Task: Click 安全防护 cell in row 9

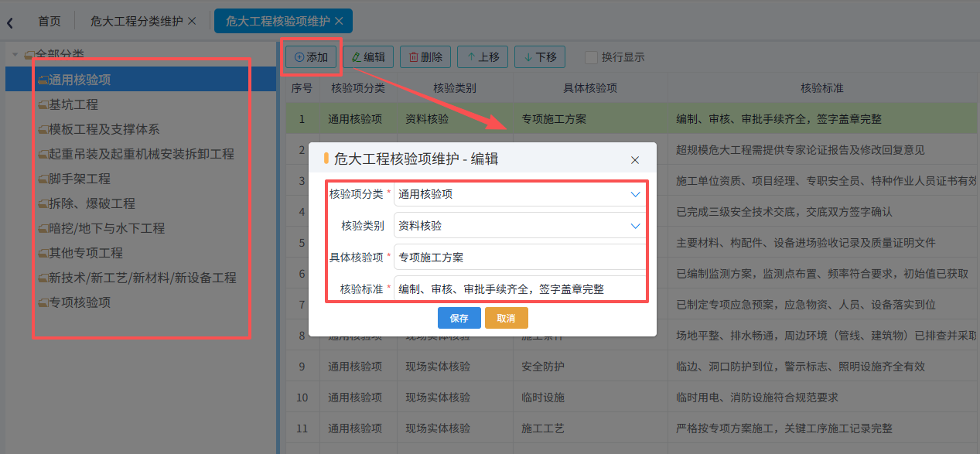Action: point(590,367)
